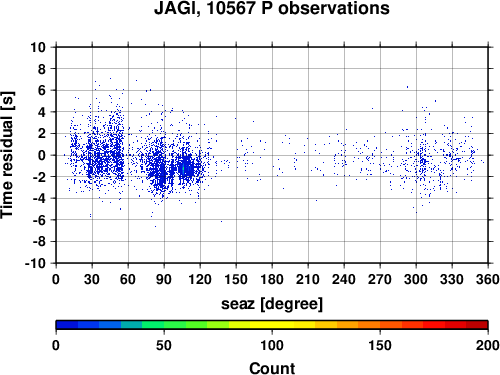Click the x-axis tick label 90
Image resolution: width=500 pixels, height=375 pixels.
point(164,279)
